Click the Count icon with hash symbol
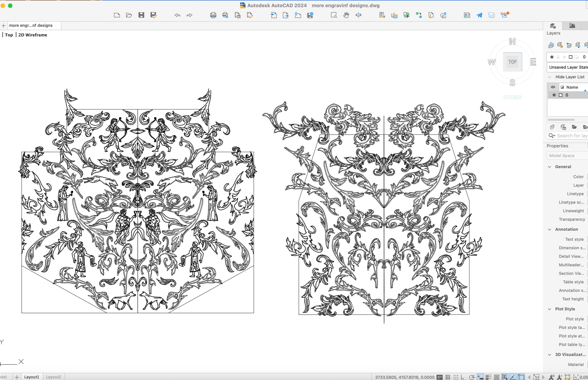The image size is (588, 380). (443, 15)
